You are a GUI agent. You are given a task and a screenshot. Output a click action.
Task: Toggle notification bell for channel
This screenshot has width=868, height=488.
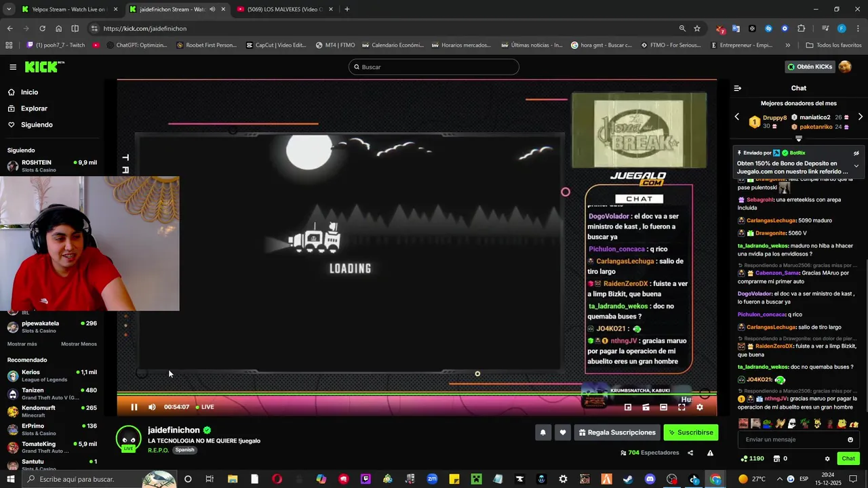point(542,432)
